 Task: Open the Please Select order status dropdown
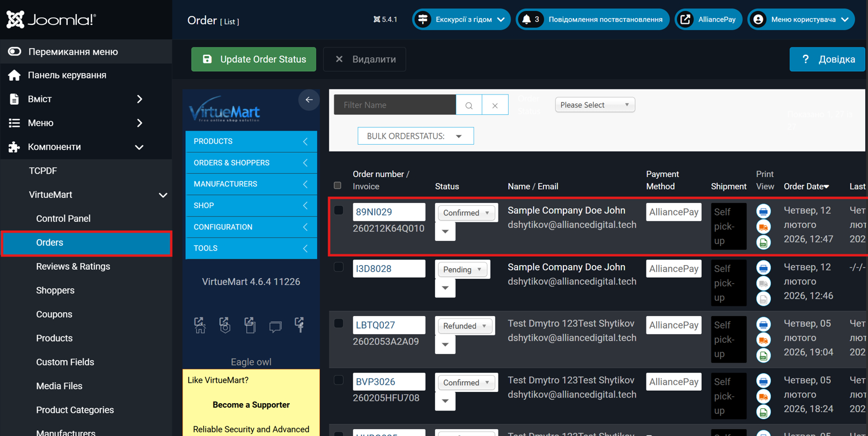point(594,105)
